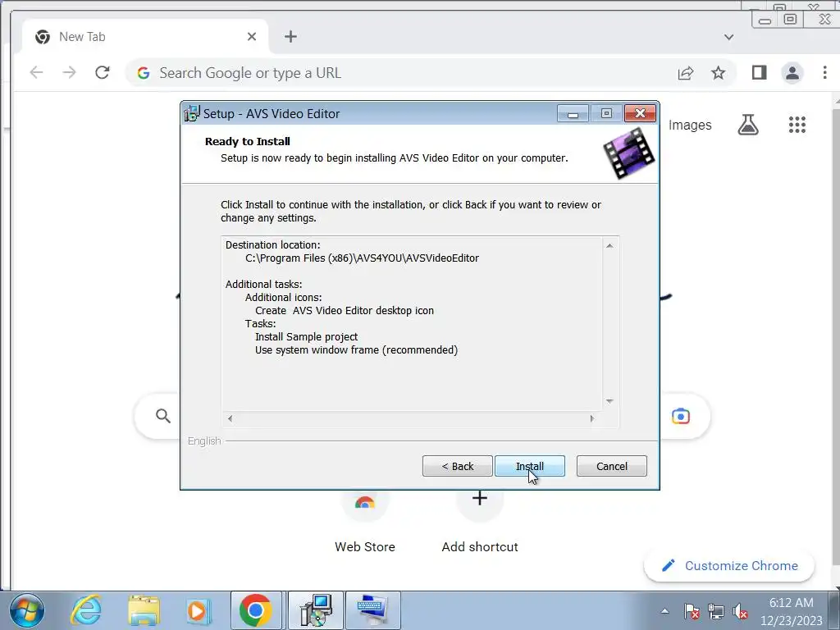Switch to Chrome's New Tab tab
Image resolution: width=840 pixels, height=630 pixels.
pyautogui.click(x=144, y=36)
